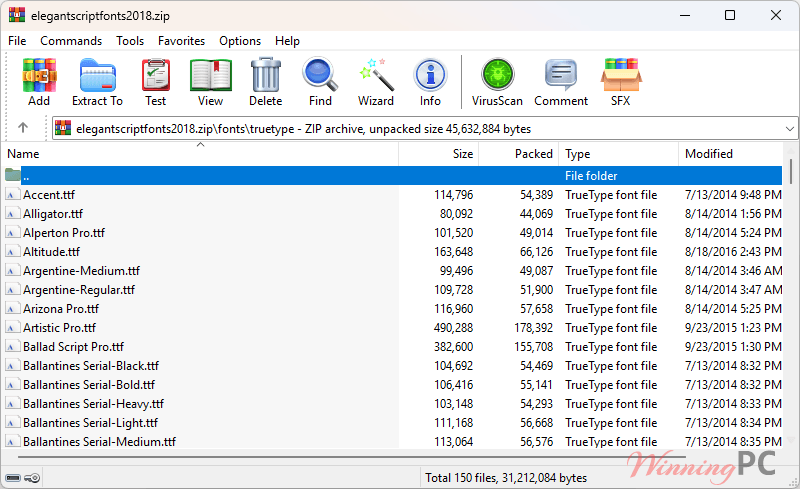Click the packed value 155,708

[x=534, y=347]
